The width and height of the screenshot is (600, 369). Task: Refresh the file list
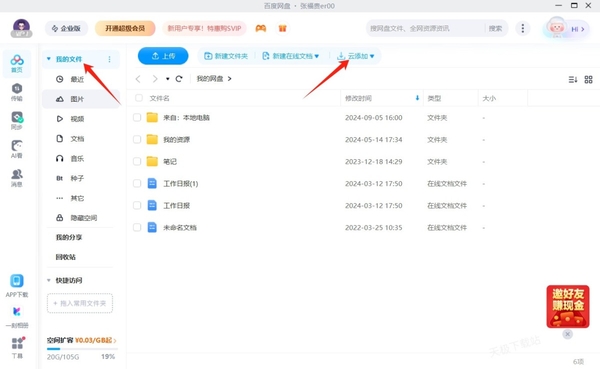[x=179, y=79]
